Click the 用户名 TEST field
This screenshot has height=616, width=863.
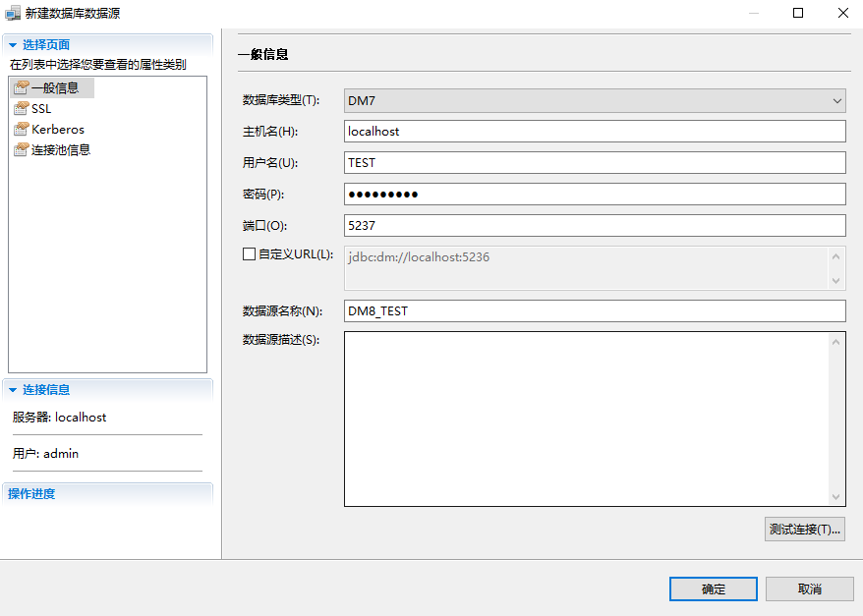tap(595, 163)
